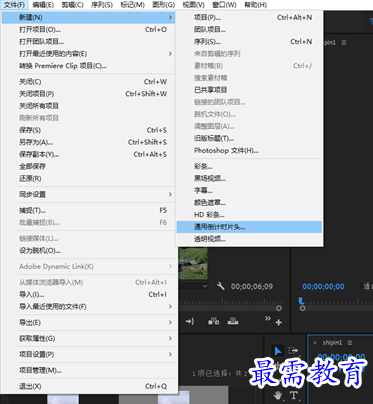The height and width of the screenshot is (404, 373).
Task: Select 序列(S)... in New submenu
Action: point(249,42)
